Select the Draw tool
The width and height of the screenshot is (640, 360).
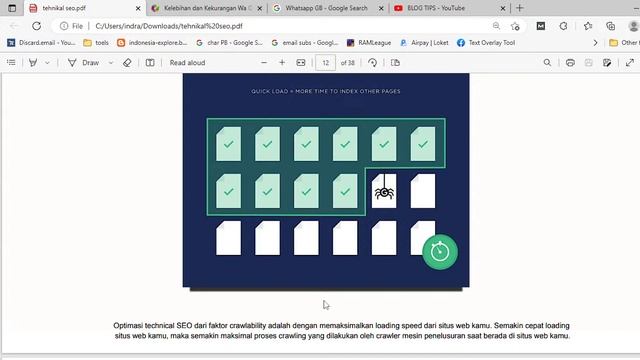pos(84,62)
